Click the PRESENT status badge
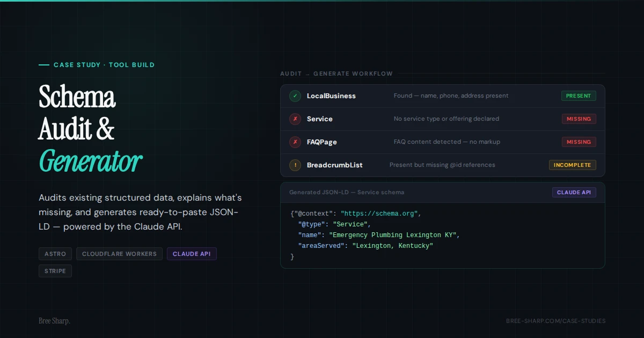 tap(579, 96)
